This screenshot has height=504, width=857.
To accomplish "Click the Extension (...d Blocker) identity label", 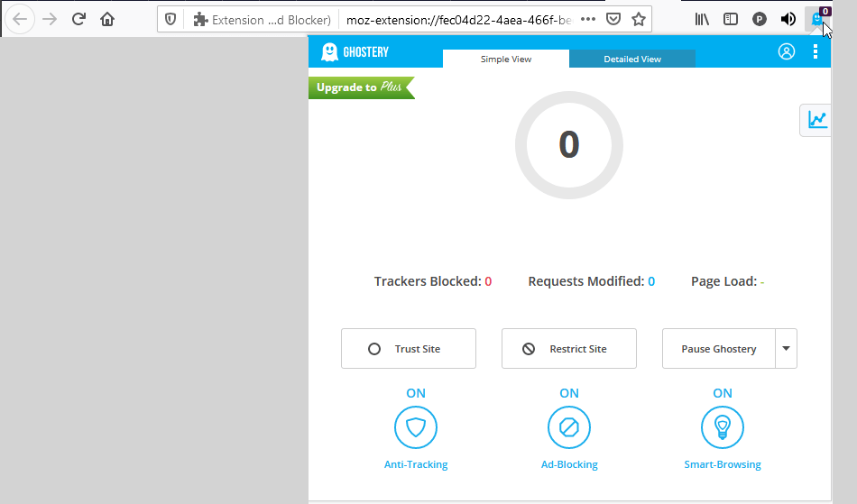I will click(272, 20).
